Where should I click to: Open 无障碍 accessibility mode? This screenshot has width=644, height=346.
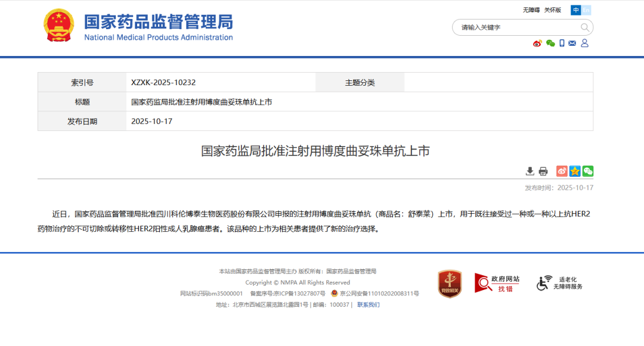531,10
